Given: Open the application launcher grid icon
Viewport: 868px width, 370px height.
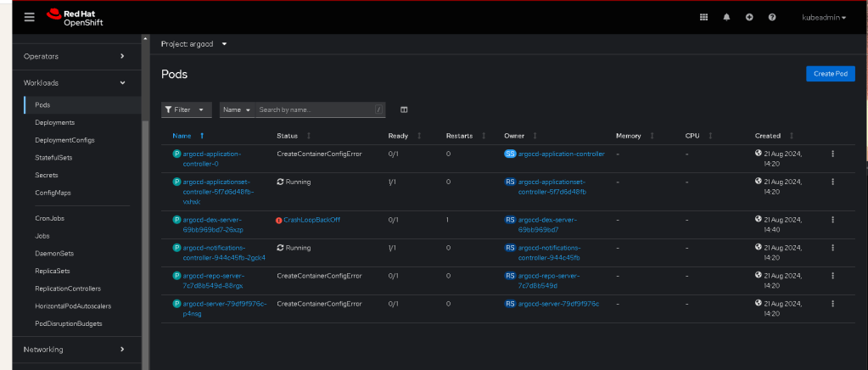Looking at the screenshot, I should click(x=703, y=17).
